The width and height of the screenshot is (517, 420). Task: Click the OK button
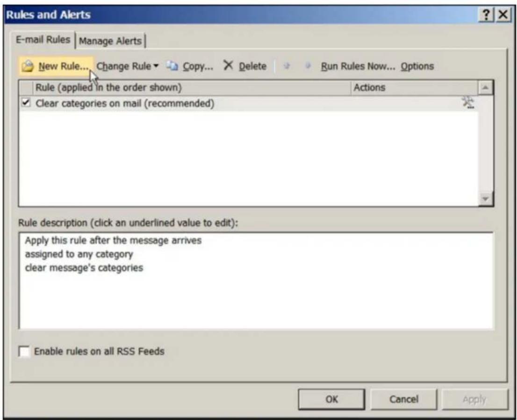coord(331,399)
